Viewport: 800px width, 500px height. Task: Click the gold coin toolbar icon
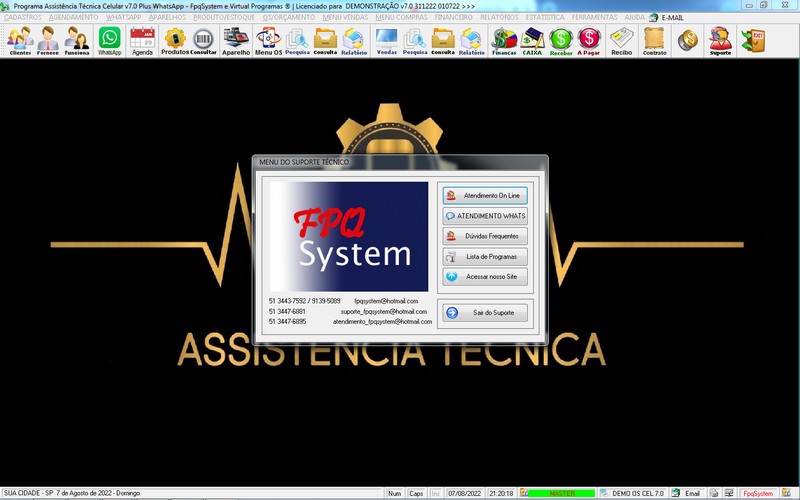(688, 40)
